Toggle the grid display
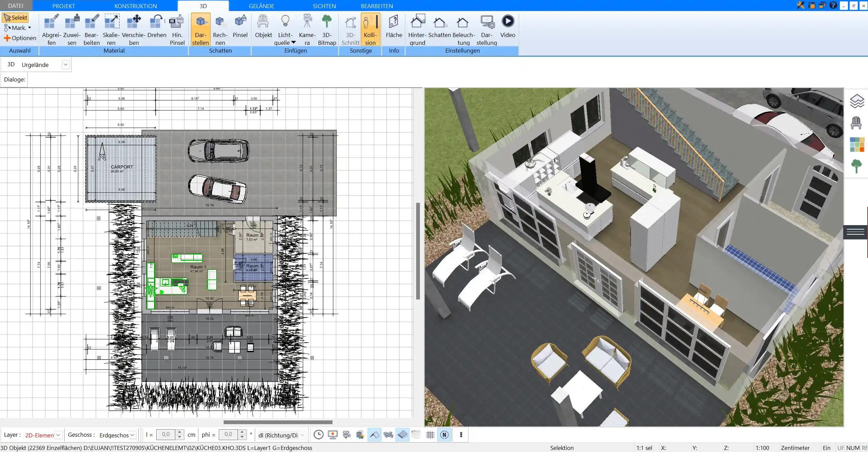 [430, 435]
